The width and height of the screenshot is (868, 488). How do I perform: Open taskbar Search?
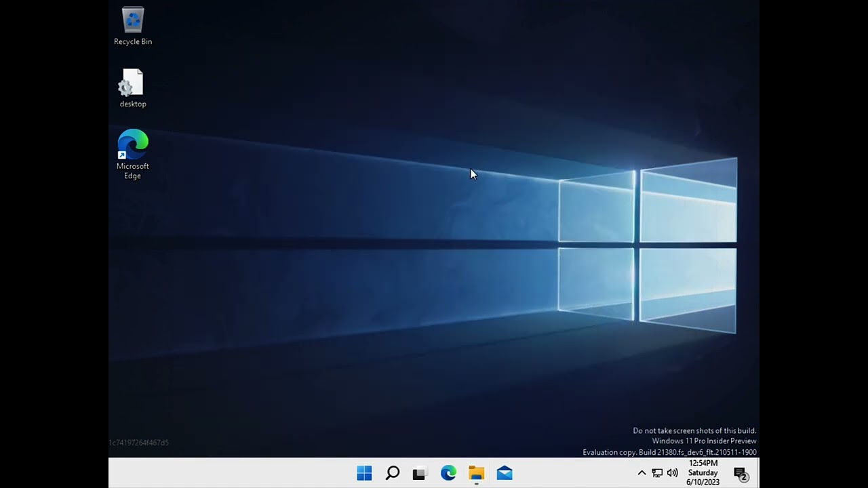tap(392, 473)
